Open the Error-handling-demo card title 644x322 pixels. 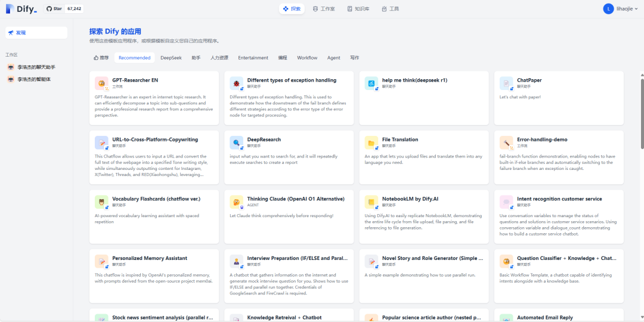point(542,140)
